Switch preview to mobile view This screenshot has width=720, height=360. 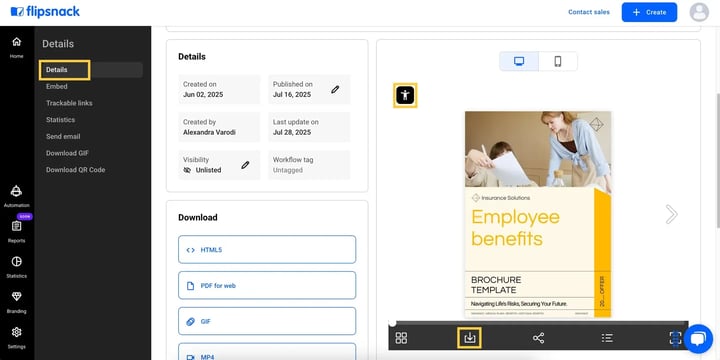point(557,62)
